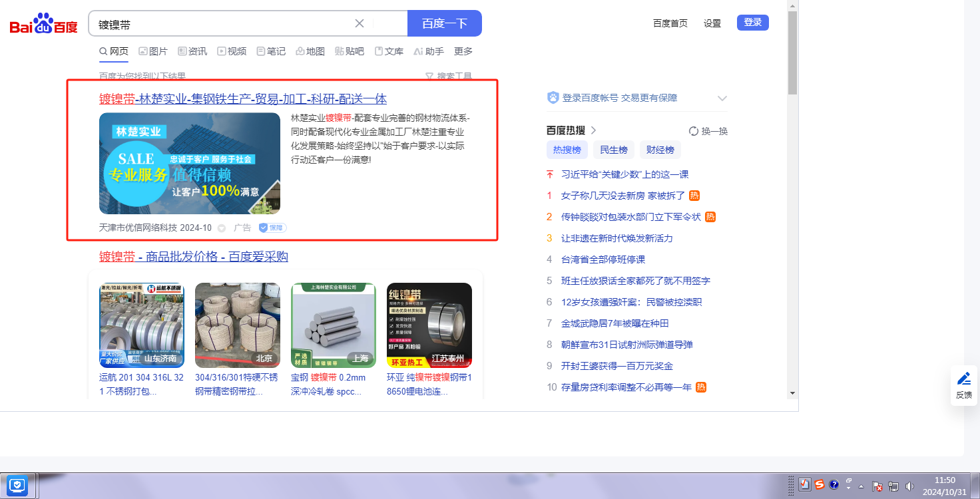Open the 林楚实业 ad banner image
Viewport: 980px width, 499px height.
point(190,164)
